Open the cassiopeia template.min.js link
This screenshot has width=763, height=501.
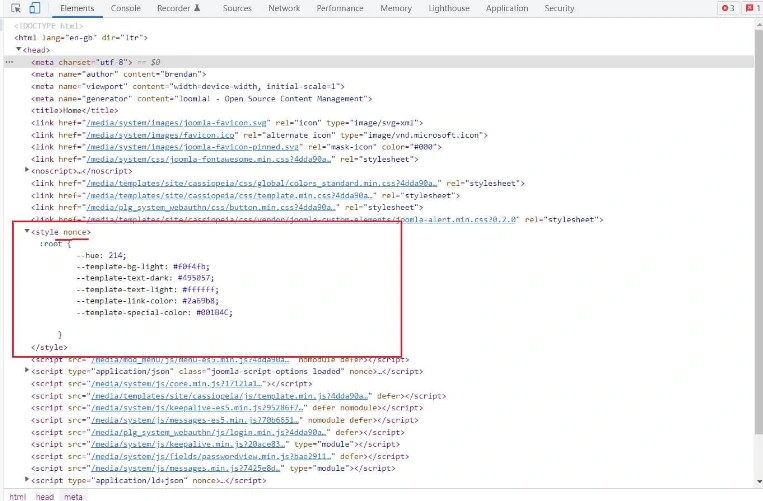229,396
